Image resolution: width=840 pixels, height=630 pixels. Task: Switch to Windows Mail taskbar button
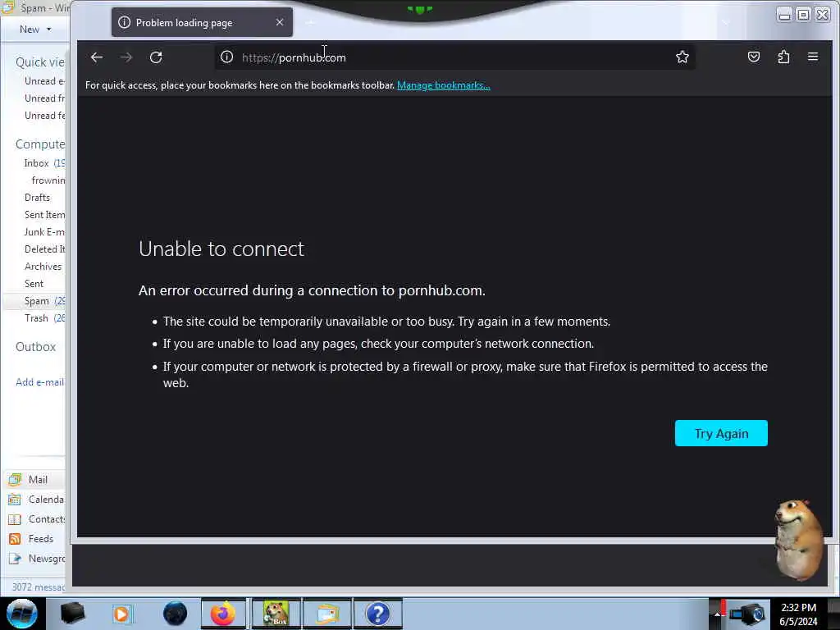coord(327,614)
